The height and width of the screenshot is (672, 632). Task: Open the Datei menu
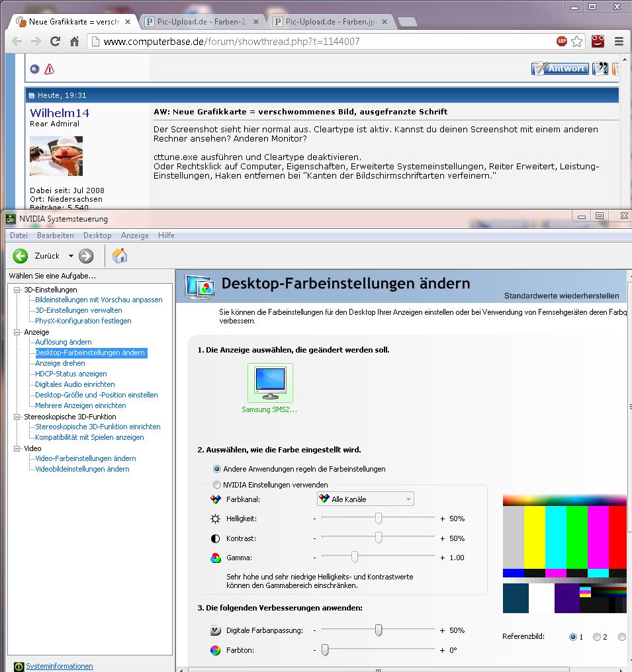[19, 235]
